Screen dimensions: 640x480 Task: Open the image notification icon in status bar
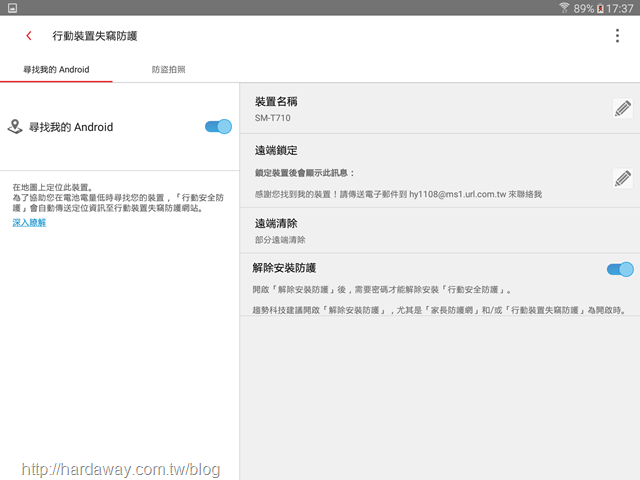[12, 8]
